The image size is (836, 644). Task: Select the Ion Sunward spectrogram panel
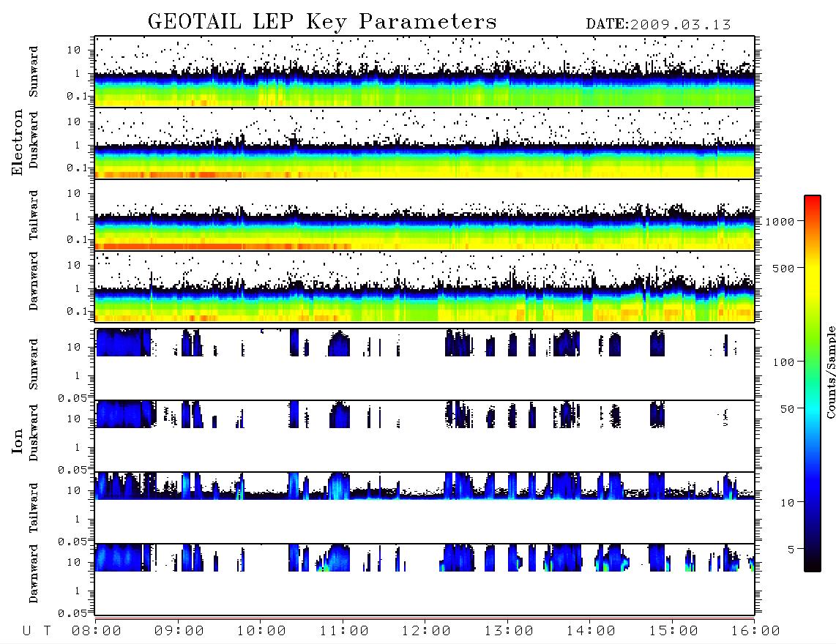coord(425,364)
